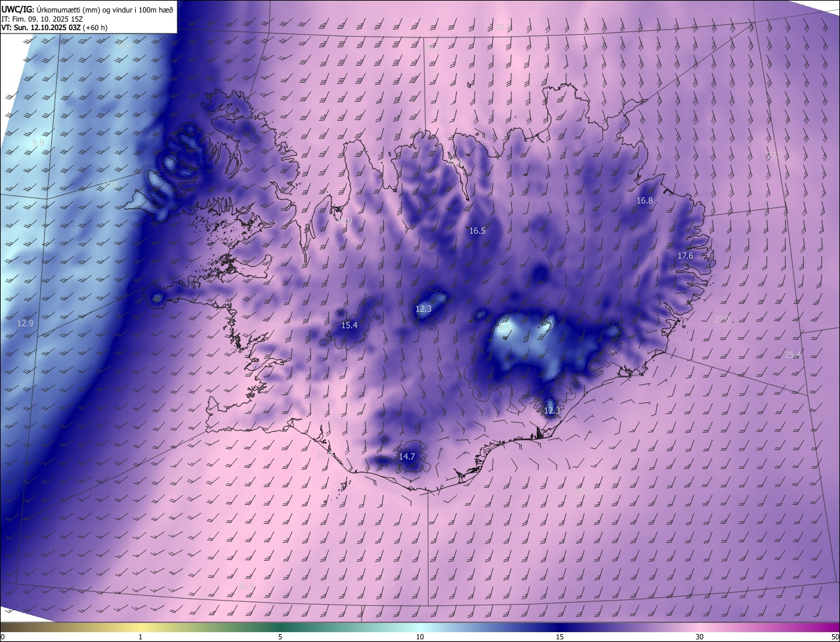
Task: Click the 'IT: Fim. 09. 10. 2025 15Z' line
Action: [42, 19]
